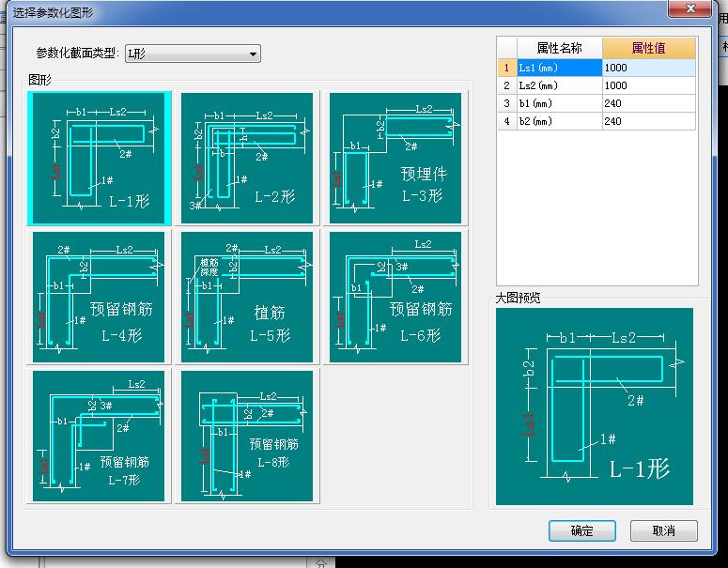Edit the b2 (mm) value 240

648,121
